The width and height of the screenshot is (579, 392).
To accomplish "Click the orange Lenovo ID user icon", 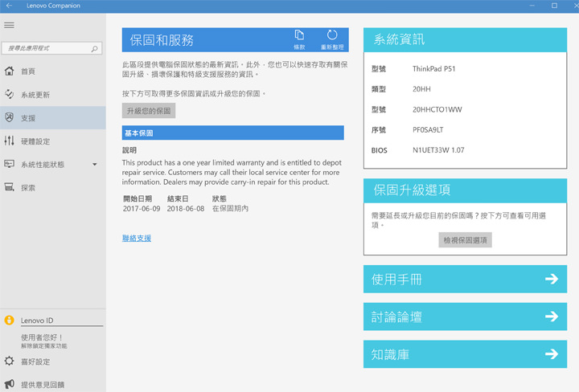I will pos(10,320).
